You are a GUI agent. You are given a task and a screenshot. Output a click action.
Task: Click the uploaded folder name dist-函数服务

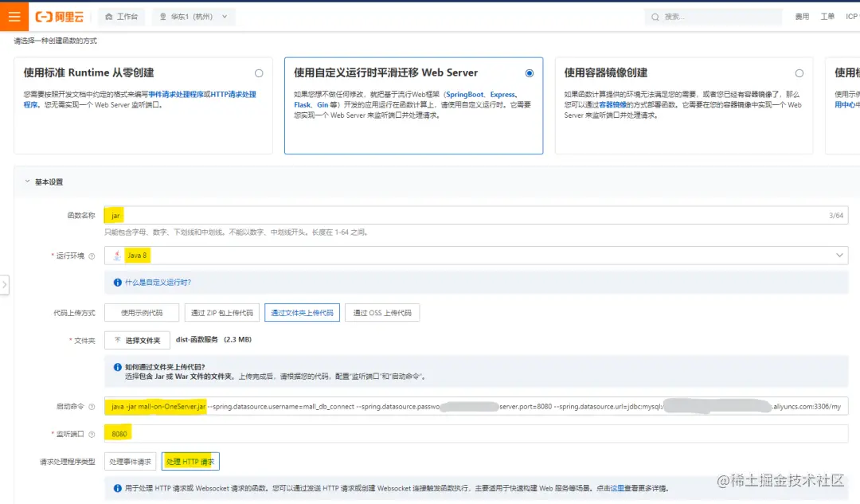tap(197, 339)
